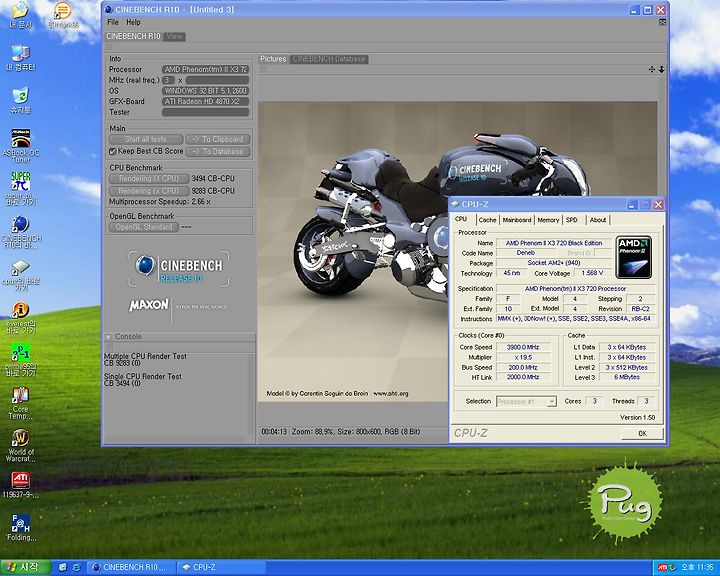The height and width of the screenshot is (576, 720).
Task: Select the CPU tab in CPU-Z
Action: point(461,219)
